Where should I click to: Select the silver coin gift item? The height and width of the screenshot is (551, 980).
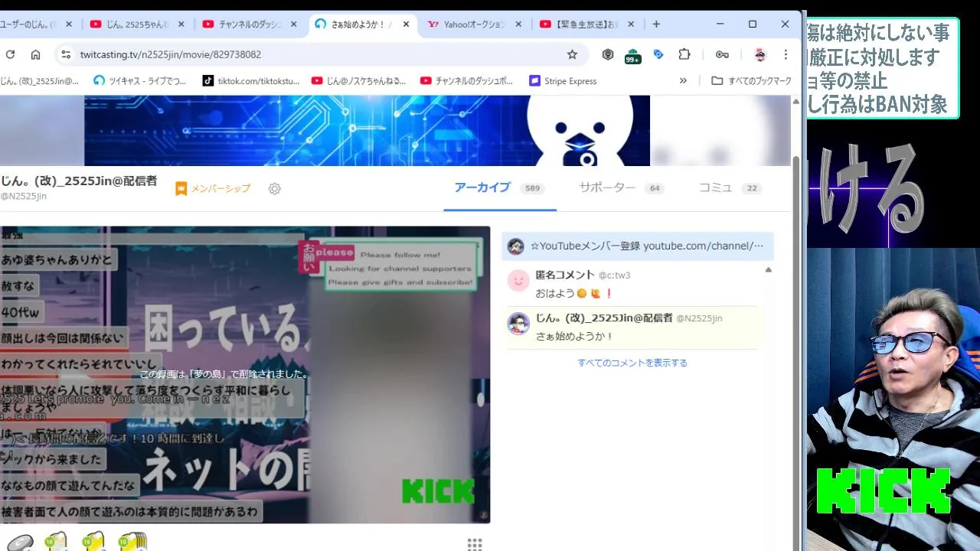click(21, 543)
